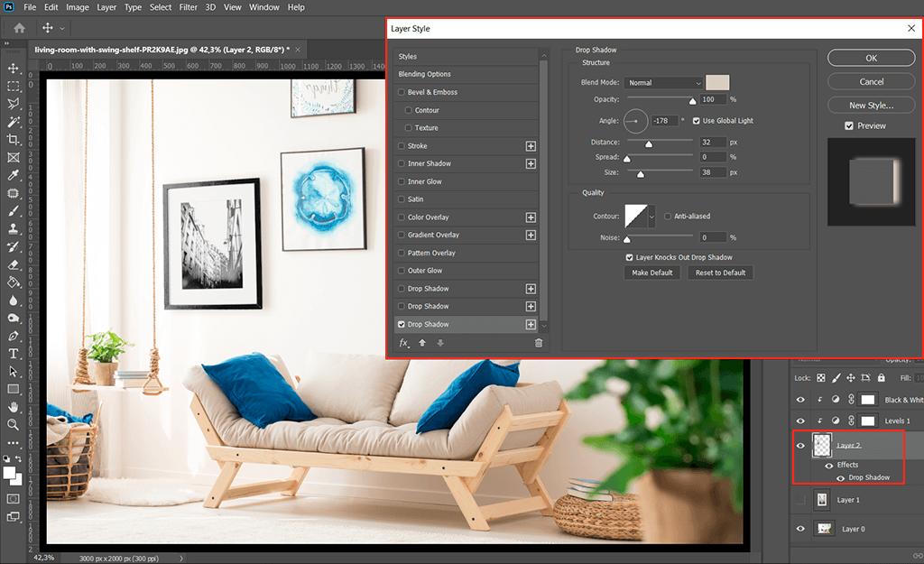Enable the Satin effect checkbox

(x=402, y=199)
